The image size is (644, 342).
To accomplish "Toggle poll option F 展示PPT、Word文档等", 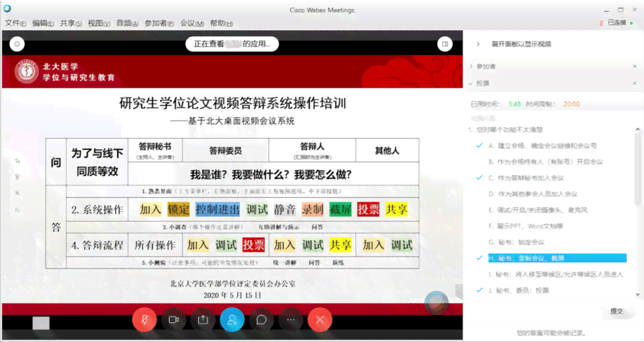I will 525,226.
